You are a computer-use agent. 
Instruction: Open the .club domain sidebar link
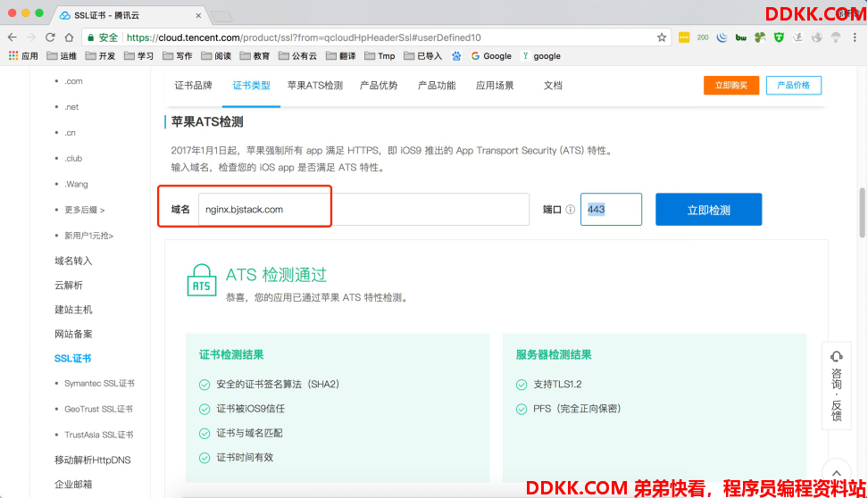(x=73, y=158)
